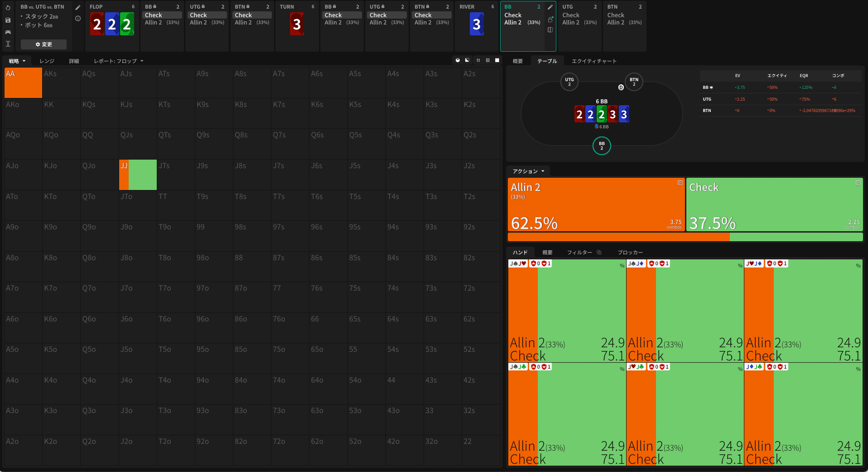Open the ブロッカー tab
868x472 pixels.
coord(630,252)
